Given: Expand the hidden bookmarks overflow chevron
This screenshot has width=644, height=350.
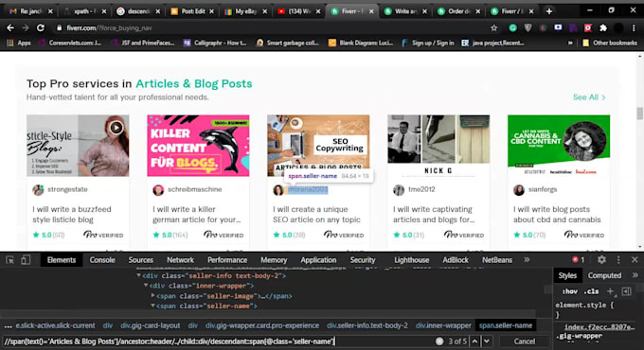Looking at the screenshot, I should click(x=570, y=43).
